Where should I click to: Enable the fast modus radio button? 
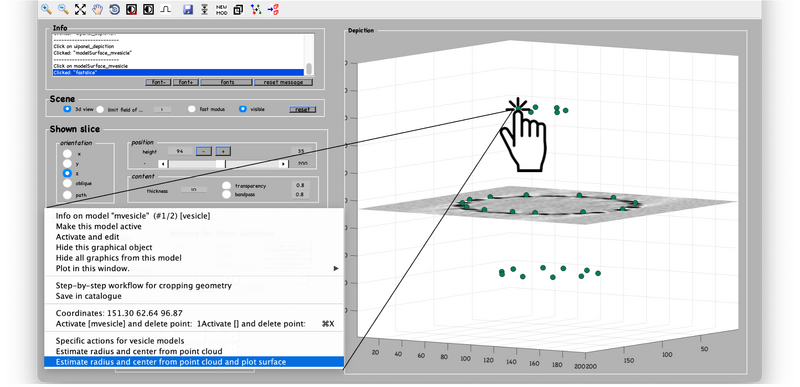coord(192,109)
